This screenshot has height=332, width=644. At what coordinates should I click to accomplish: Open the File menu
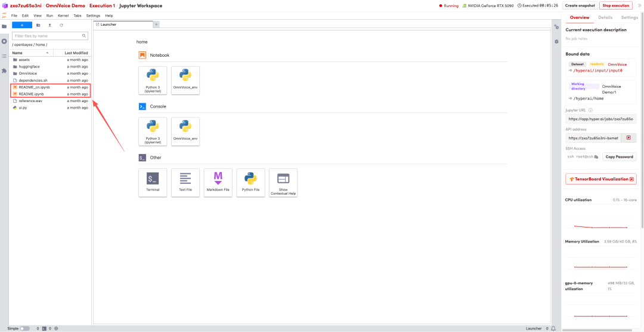pos(14,16)
